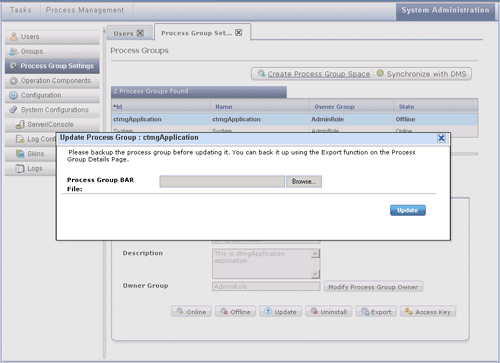The width and height of the screenshot is (500, 363).
Task: Close the Update Process Group dialog
Action: point(441,138)
